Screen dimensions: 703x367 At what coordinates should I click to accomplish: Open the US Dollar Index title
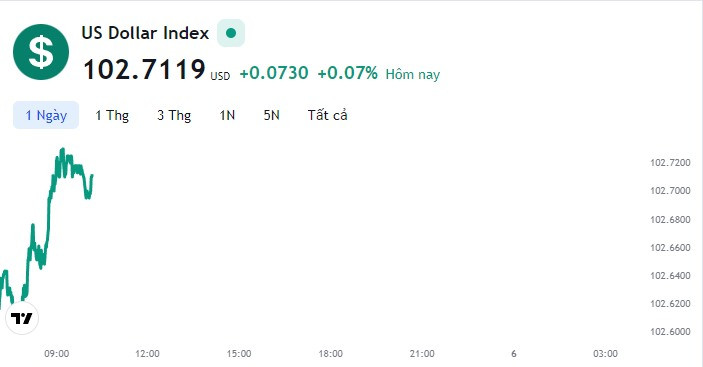[145, 33]
